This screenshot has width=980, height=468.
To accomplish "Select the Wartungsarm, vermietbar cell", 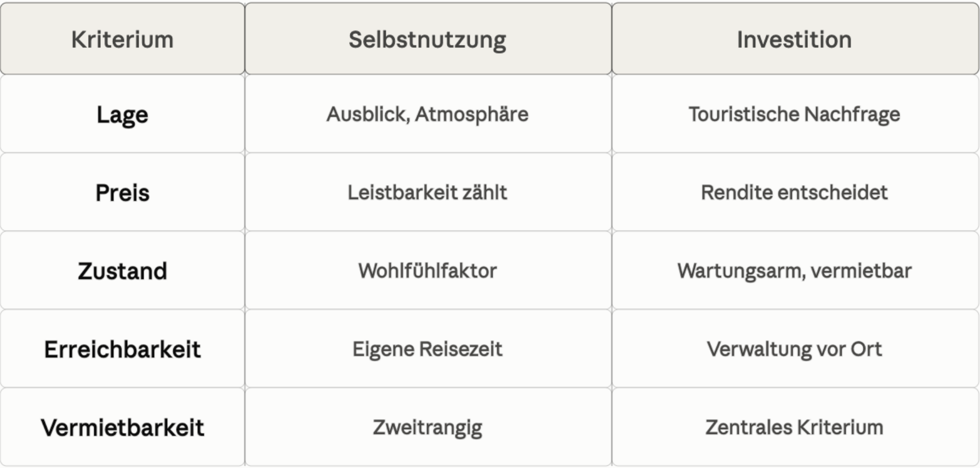I will point(795,271).
